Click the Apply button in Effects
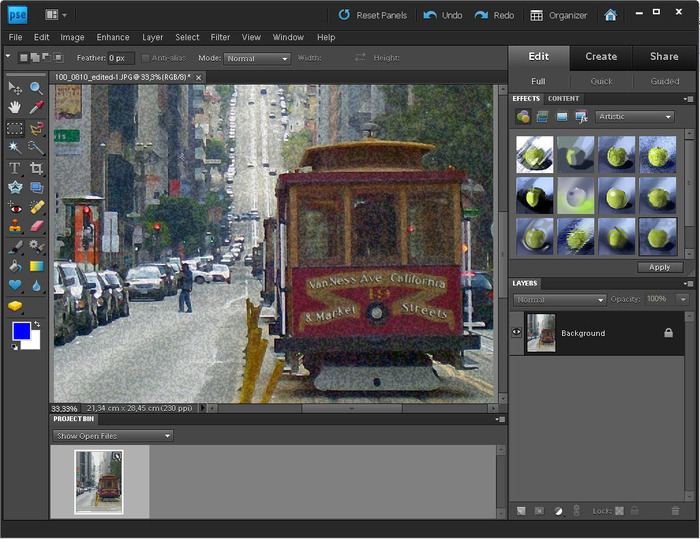700x539 pixels. pos(660,267)
